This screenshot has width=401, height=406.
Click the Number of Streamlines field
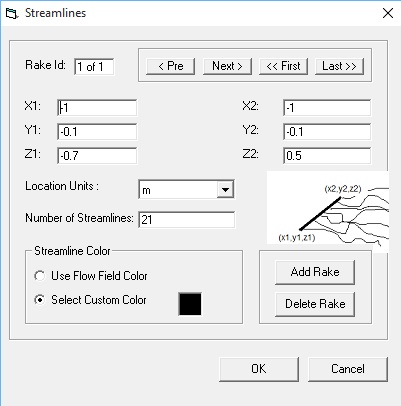click(187, 219)
